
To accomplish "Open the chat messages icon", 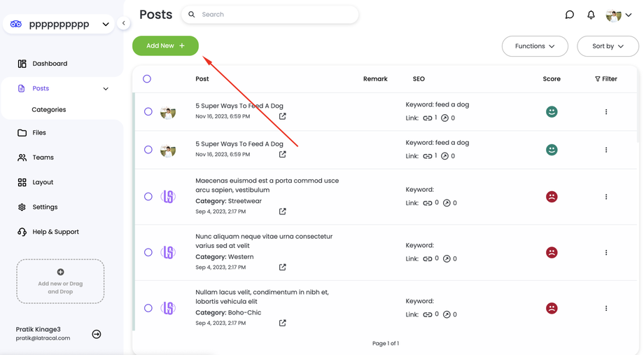I will pyautogui.click(x=569, y=15).
